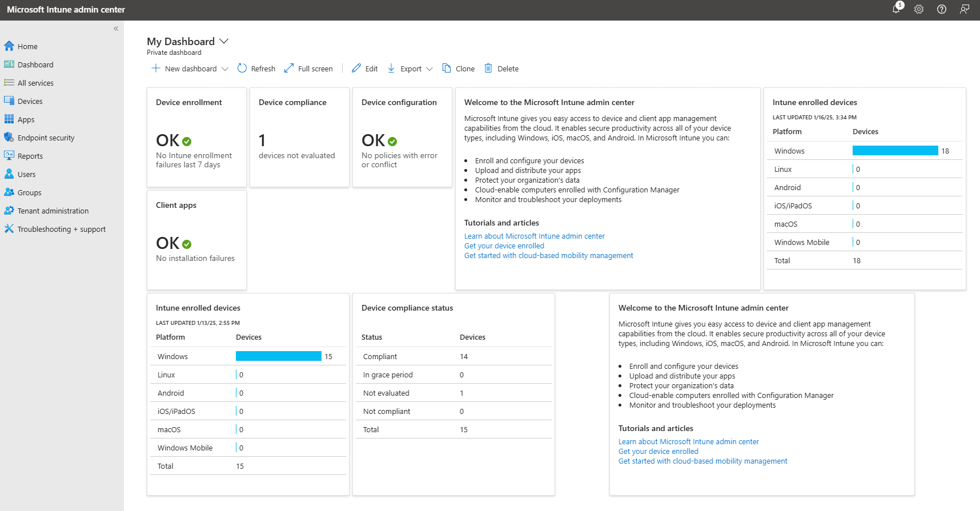Image resolution: width=980 pixels, height=511 pixels.
Task: Select Compliant row in compliance status
Action: click(454, 356)
